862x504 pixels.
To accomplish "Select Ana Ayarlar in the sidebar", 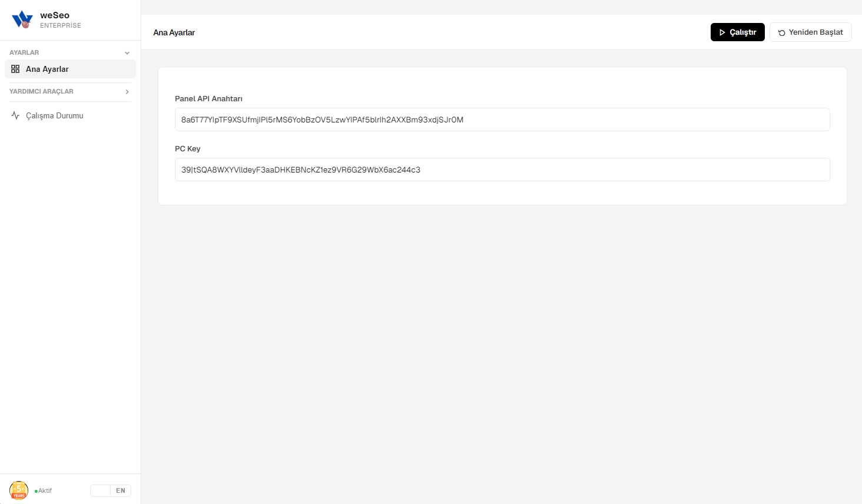I will (x=70, y=69).
